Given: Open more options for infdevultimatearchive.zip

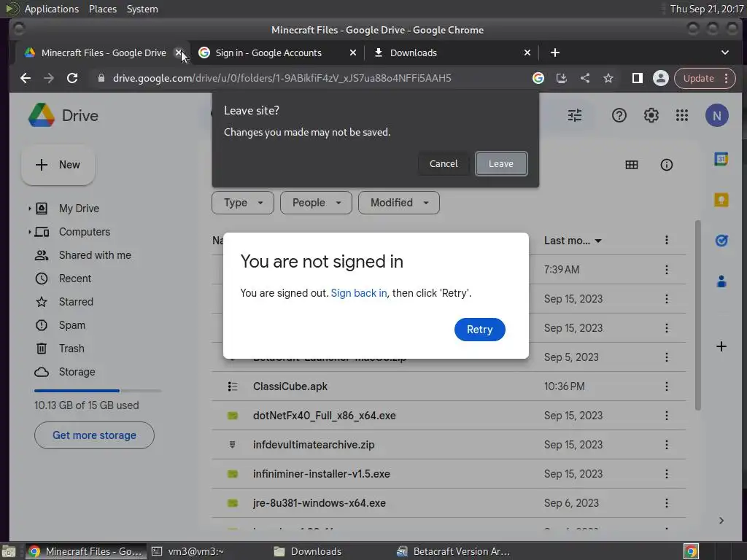Looking at the screenshot, I should coord(666,445).
